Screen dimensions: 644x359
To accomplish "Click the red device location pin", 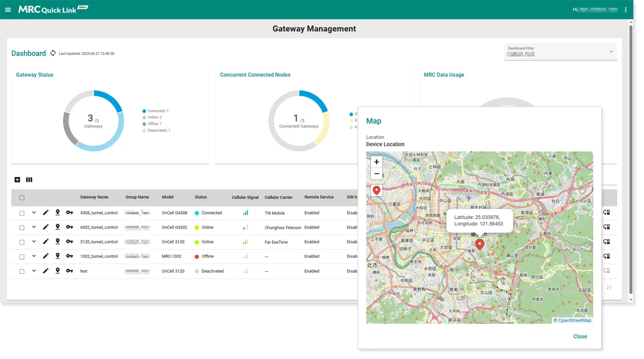I will (x=480, y=244).
